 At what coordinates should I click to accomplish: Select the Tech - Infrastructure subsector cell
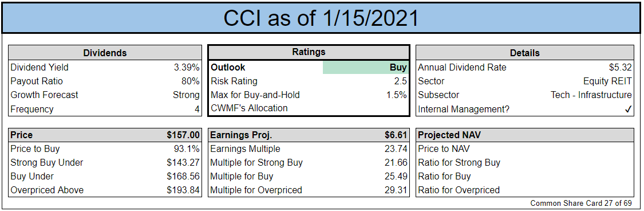pos(591,95)
